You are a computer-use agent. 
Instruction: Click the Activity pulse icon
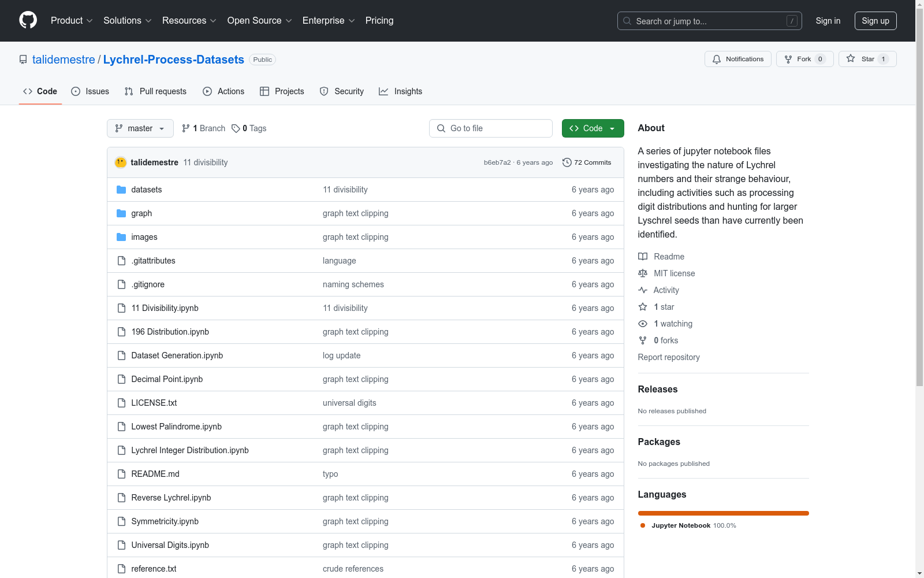(643, 290)
